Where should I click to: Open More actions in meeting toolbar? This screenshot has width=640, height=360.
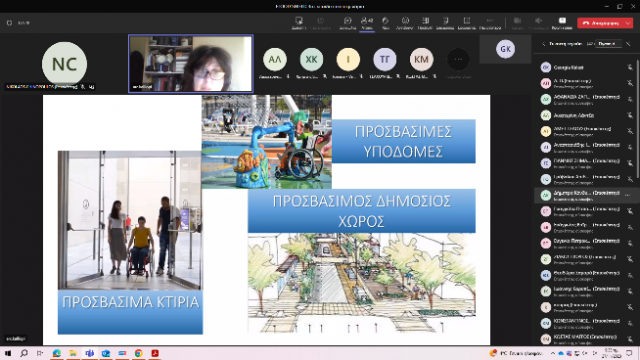[490, 23]
